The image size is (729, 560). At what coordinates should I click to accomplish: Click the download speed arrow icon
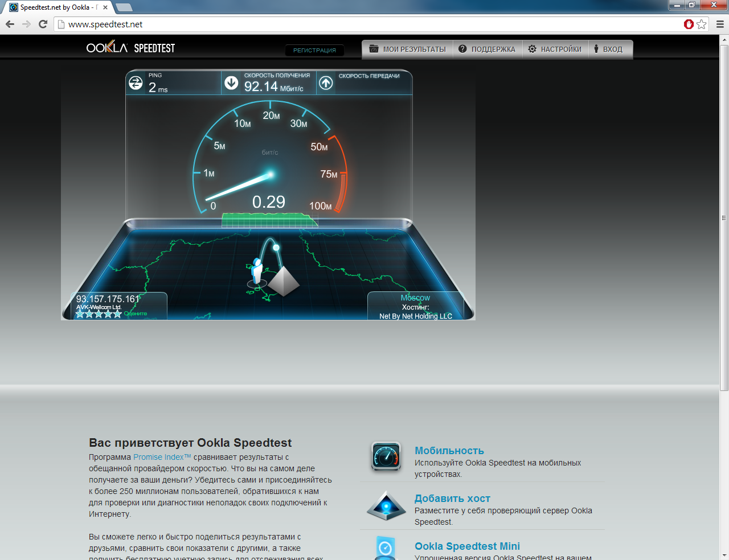[x=231, y=83]
